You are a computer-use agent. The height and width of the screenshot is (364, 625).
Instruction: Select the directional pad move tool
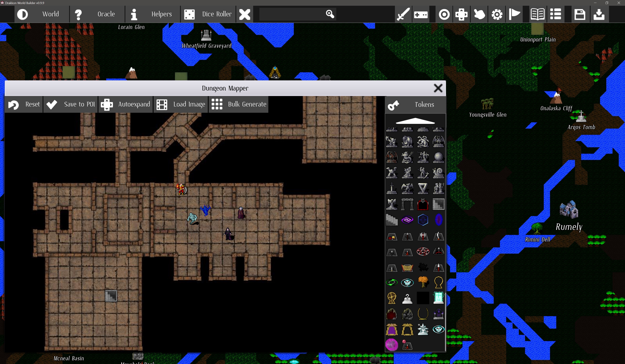click(462, 14)
